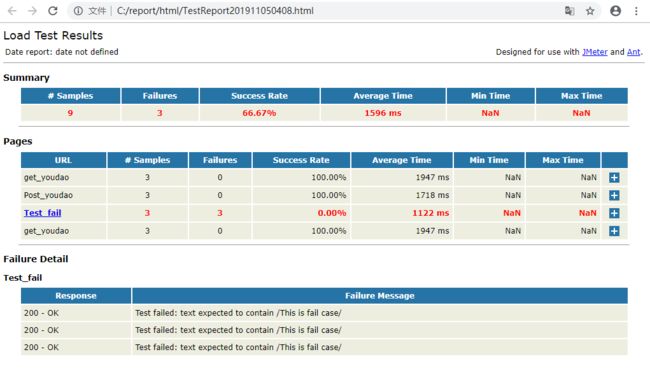650x380 pixels.
Task: Select the first get_youdao URL cell
Action: (x=63, y=177)
